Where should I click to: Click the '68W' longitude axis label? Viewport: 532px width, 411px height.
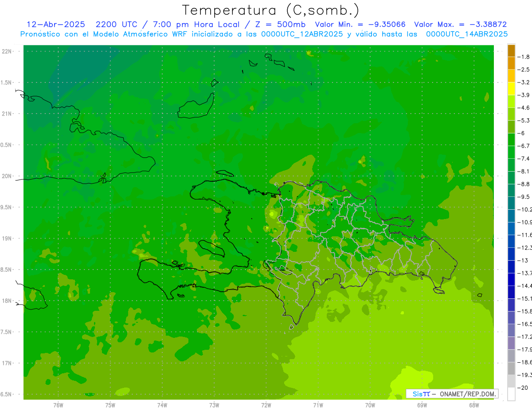[474, 405]
